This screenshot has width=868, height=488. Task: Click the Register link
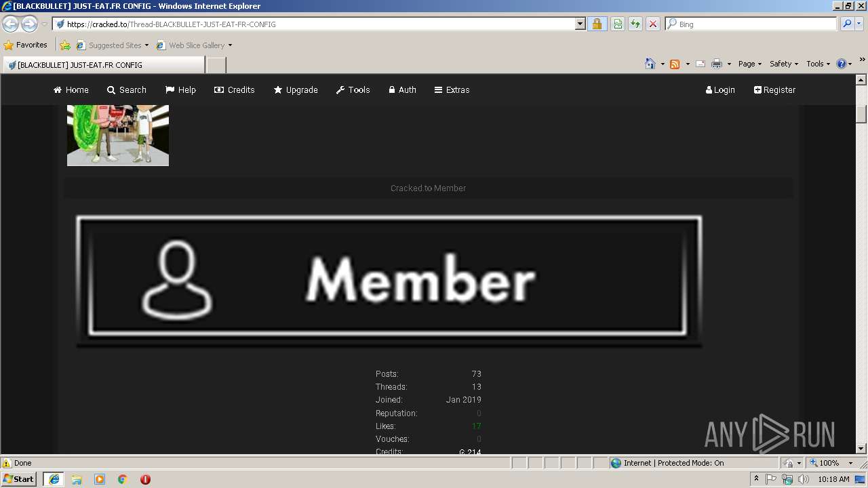pos(774,89)
